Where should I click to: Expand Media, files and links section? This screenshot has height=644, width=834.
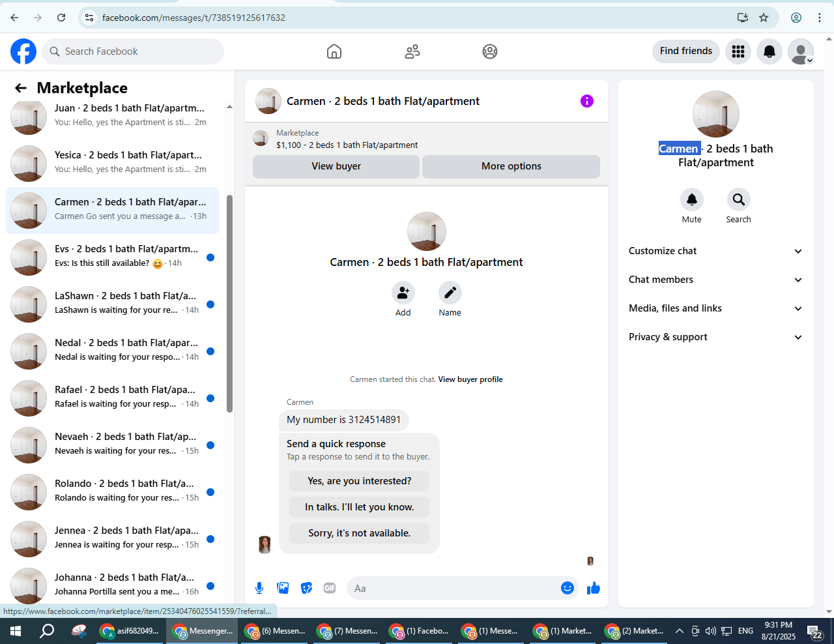[715, 308]
